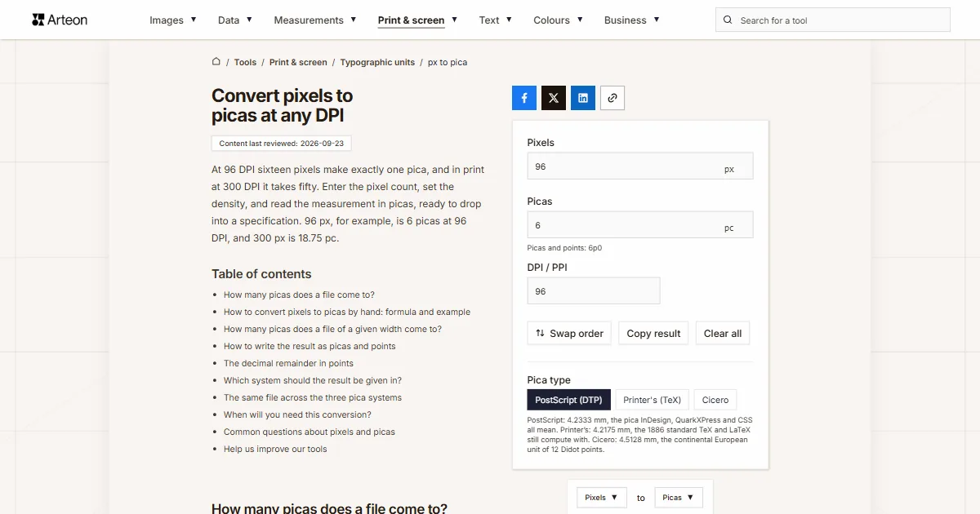
Task: Jump to 'How many picas does a file come to?'
Action: click(299, 295)
